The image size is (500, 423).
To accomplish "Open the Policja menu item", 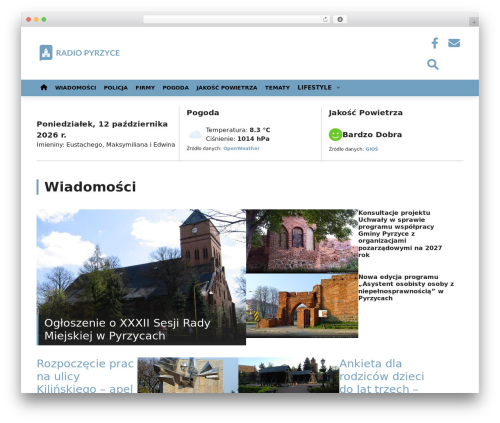I will pos(116,88).
